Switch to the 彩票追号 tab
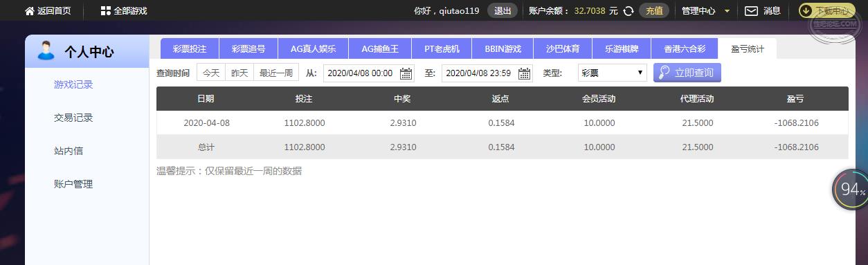868x265 pixels. [248, 49]
